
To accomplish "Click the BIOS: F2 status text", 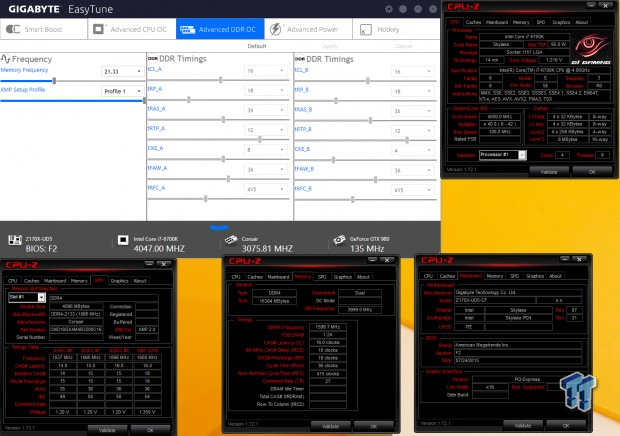I will tap(42, 249).
